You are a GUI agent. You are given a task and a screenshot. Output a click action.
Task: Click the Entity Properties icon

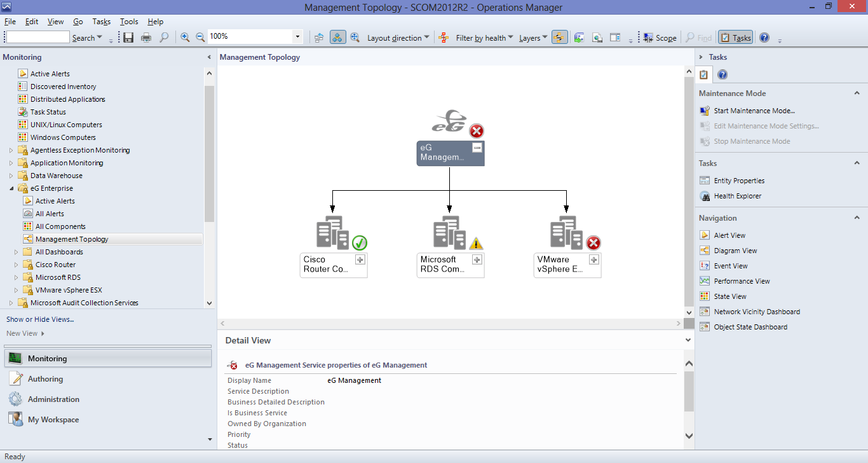click(x=704, y=181)
